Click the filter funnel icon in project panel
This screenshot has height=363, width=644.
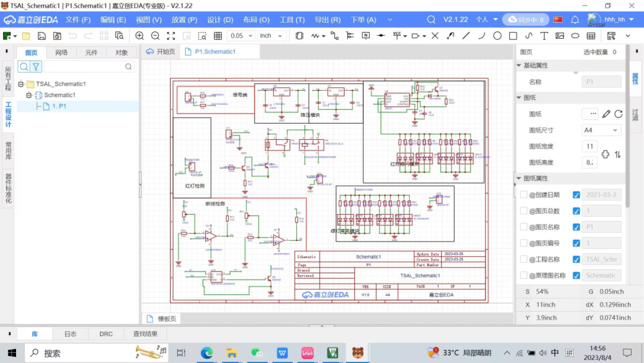[x=36, y=67]
